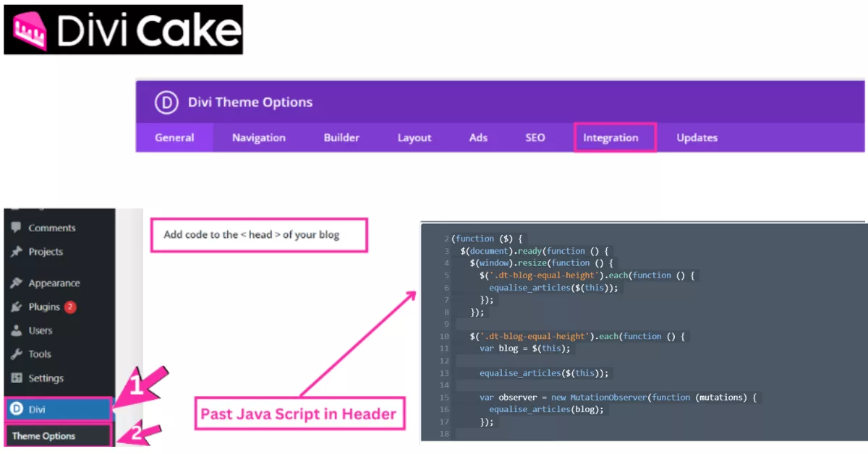Open the Ads tab
Image resolution: width=868 pixels, height=454 pixels.
click(x=478, y=137)
